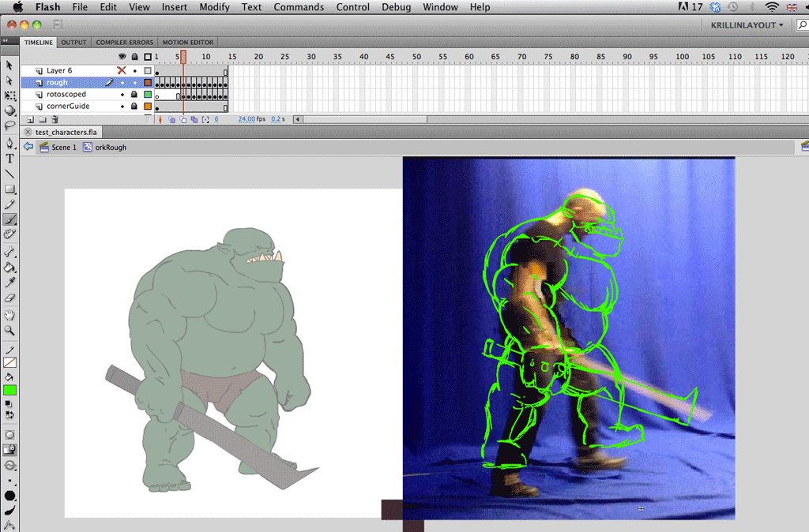Select the Text tool
Viewport: 809px width, 532px height.
[9, 159]
